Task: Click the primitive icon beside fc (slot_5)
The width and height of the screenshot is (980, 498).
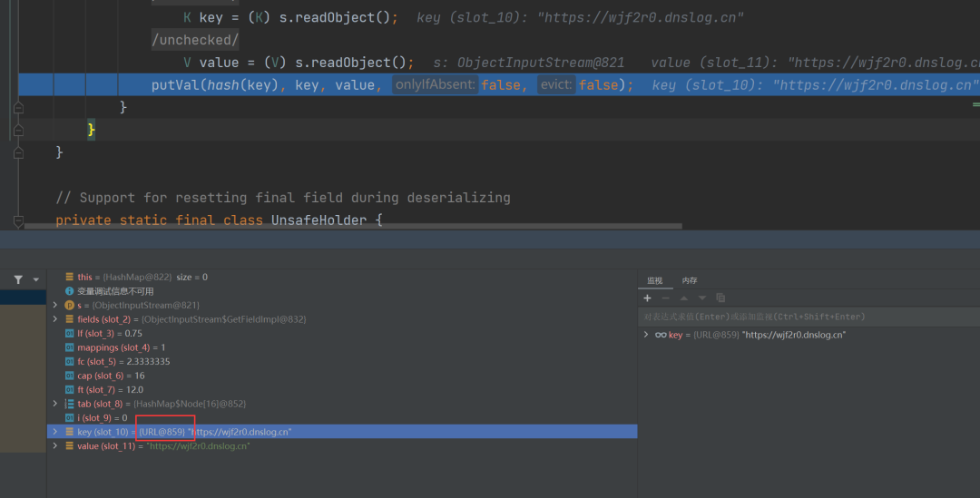Action: (x=69, y=361)
